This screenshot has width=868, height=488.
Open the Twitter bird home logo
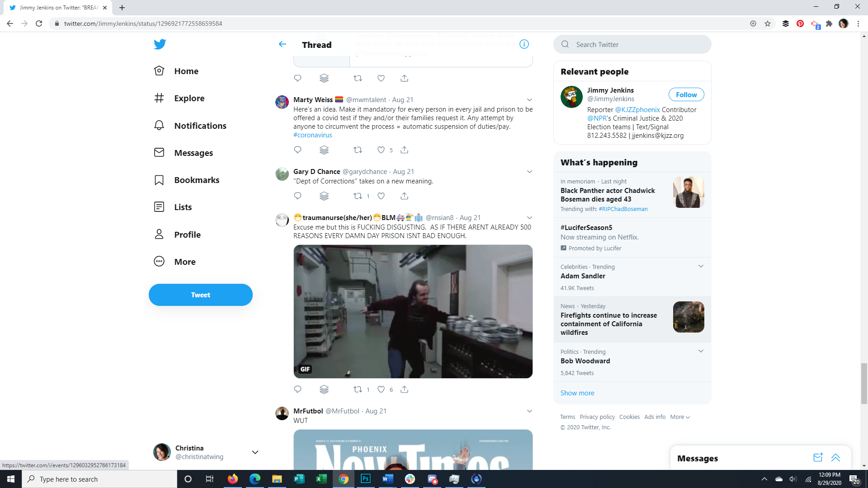click(160, 44)
